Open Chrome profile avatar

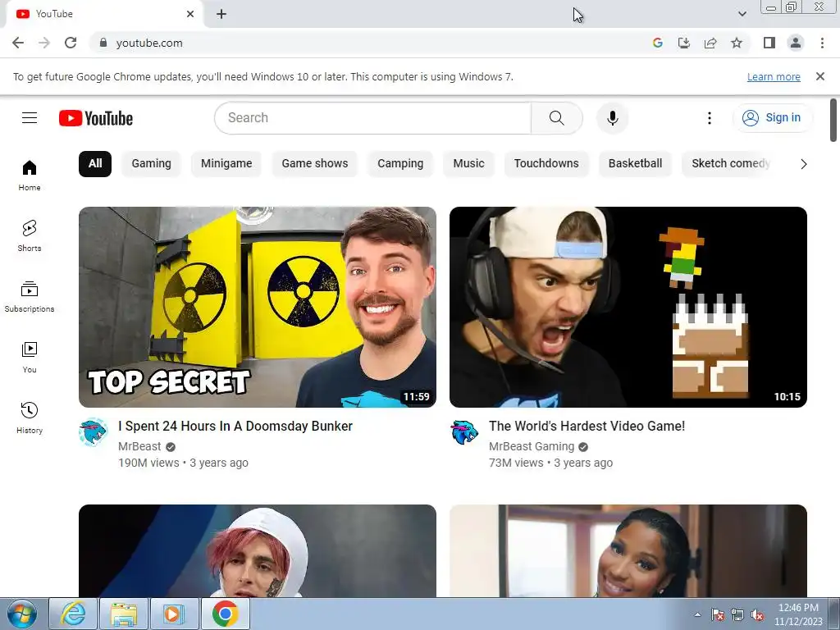point(796,43)
